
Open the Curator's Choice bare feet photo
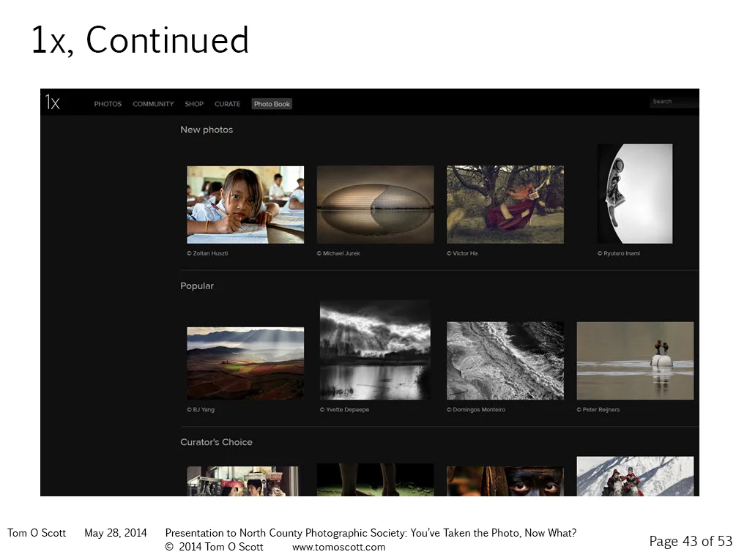point(376,479)
